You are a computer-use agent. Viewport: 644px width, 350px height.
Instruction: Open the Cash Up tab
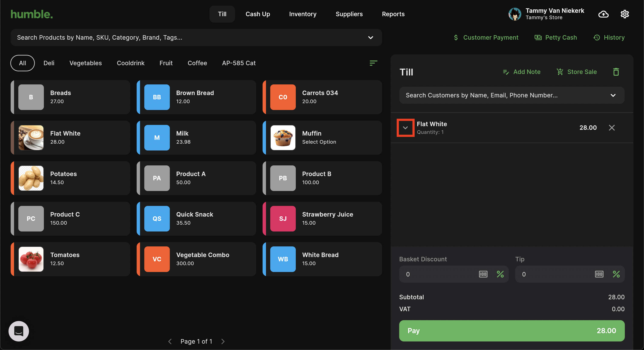[x=257, y=14]
